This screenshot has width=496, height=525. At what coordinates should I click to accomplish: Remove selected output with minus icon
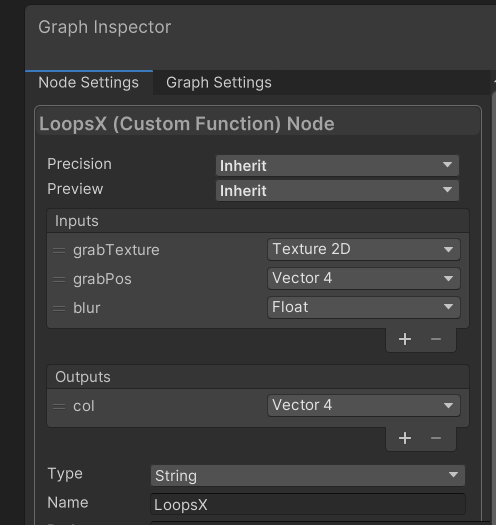(x=436, y=438)
